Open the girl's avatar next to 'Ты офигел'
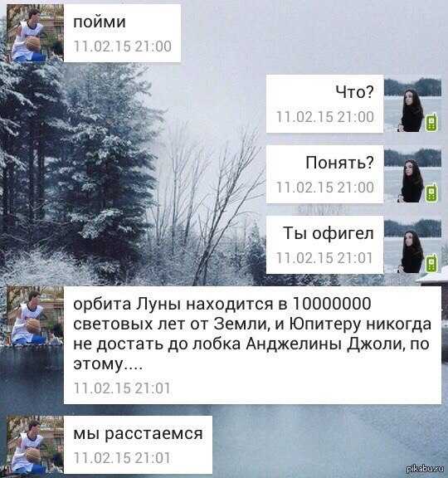Screen dimensions: 448x478 pyautogui.click(x=412, y=246)
